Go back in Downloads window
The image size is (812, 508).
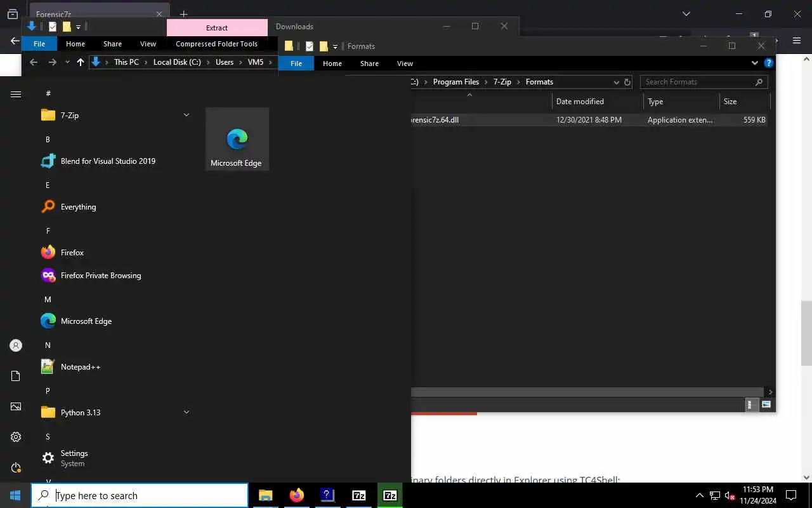pos(34,62)
